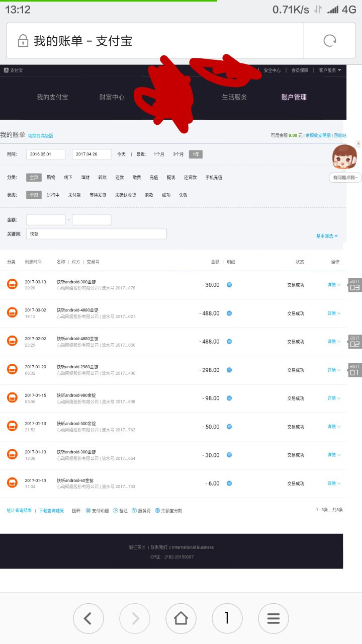Expand 详情 for -50.00 transaction
Screen dimensions: 362x644
[x=334, y=427]
